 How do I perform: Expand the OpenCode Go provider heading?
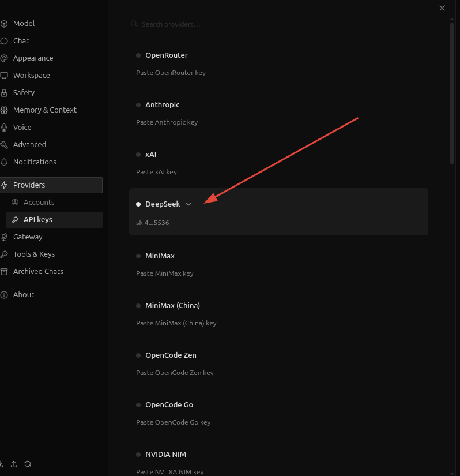click(x=169, y=405)
